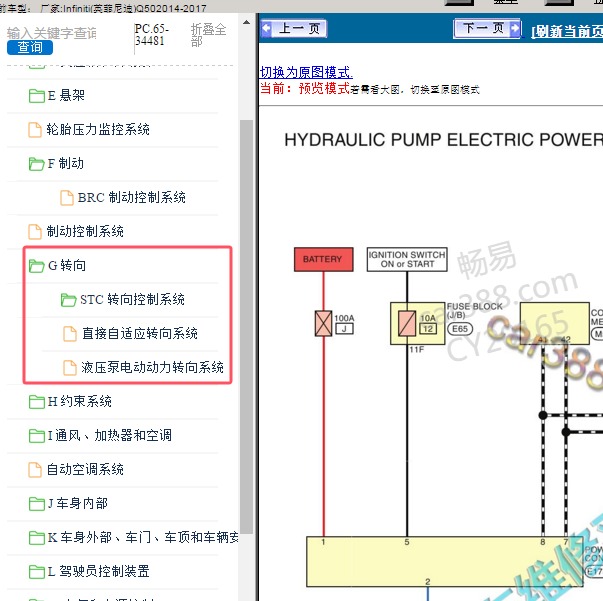The height and width of the screenshot is (601, 603).
Task: Click page icon beside 制动控制系统
Action: tap(35, 231)
